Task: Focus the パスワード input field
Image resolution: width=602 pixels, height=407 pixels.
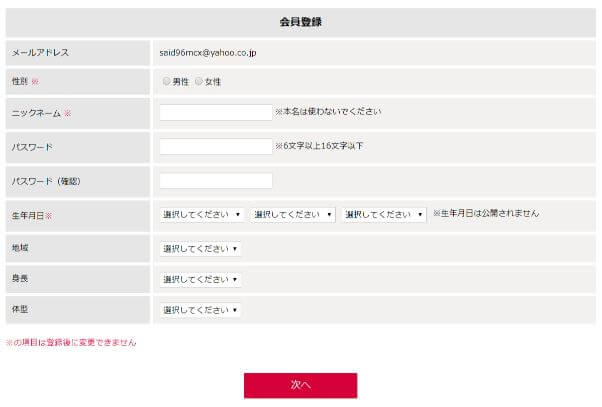Action: coord(215,147)
